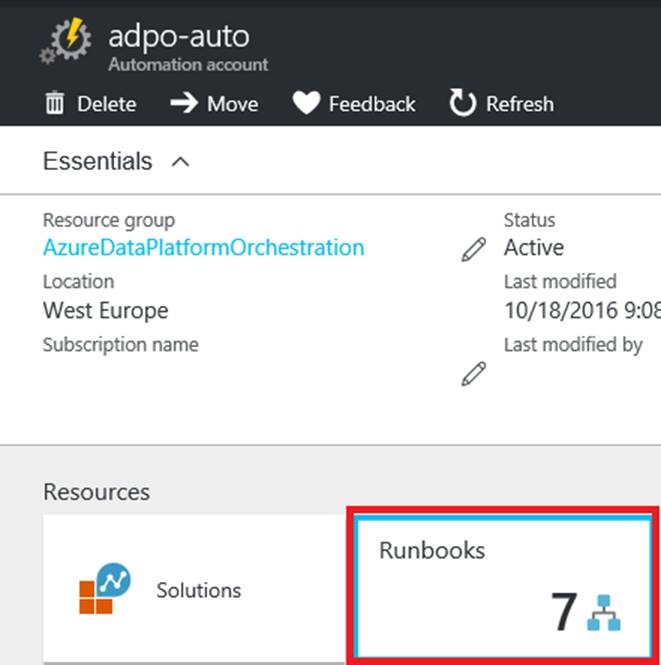Image resolution: width=661 pixels, height=665 pixels.
Task: Choose the Move command label
Action: [x=233, y=104]
